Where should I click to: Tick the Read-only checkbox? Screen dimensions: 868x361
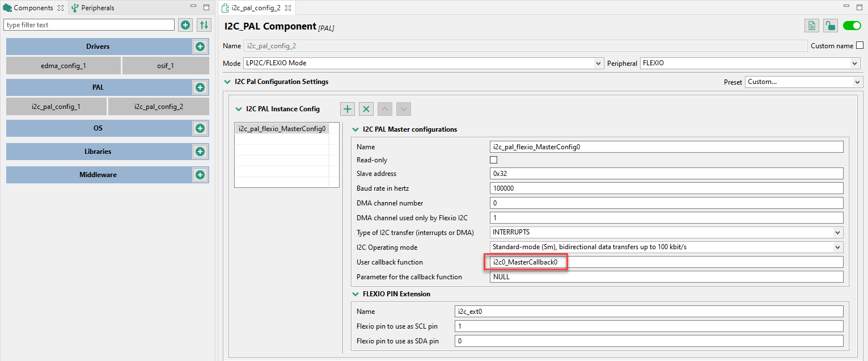pyautogui.click(x=493, y=160)
